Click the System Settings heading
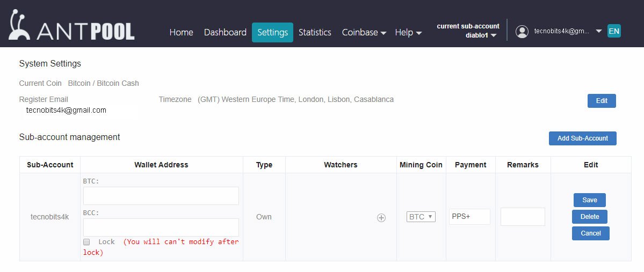This screenshot has width=644, height=272. click(x=50, y=64)
